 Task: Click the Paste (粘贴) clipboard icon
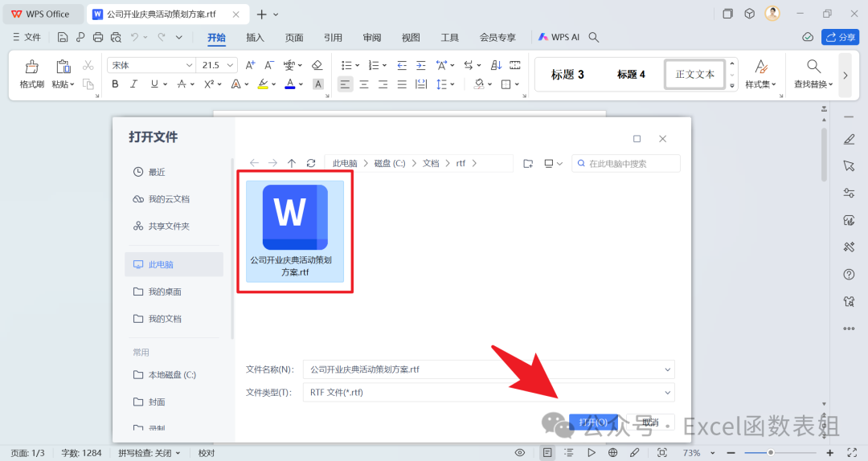[63, 67]
